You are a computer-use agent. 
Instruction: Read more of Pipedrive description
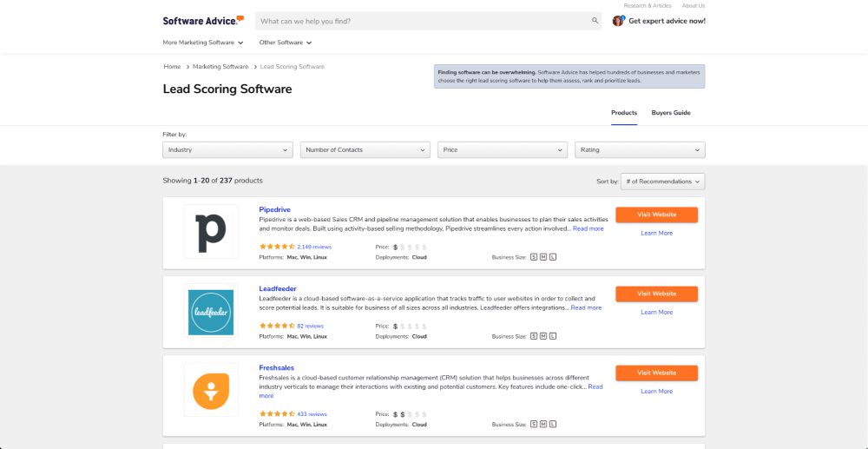(589, 228)
